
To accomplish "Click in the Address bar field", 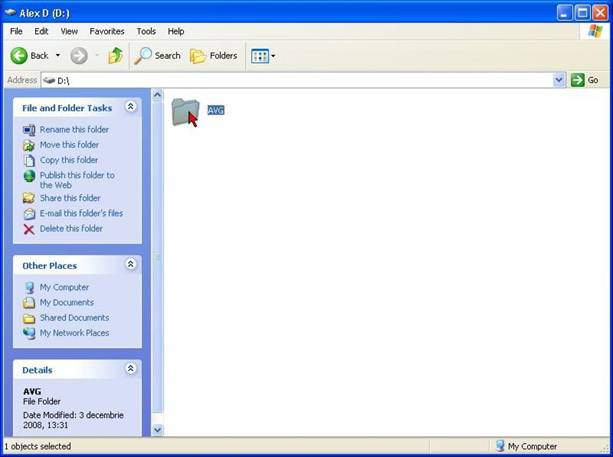I will (300, 80).
